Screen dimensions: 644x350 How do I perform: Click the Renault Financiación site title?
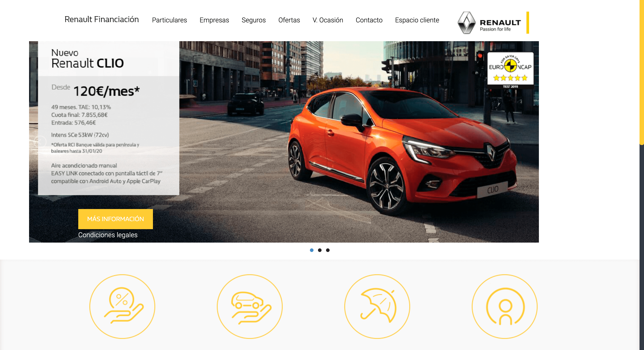click(102, 19)
